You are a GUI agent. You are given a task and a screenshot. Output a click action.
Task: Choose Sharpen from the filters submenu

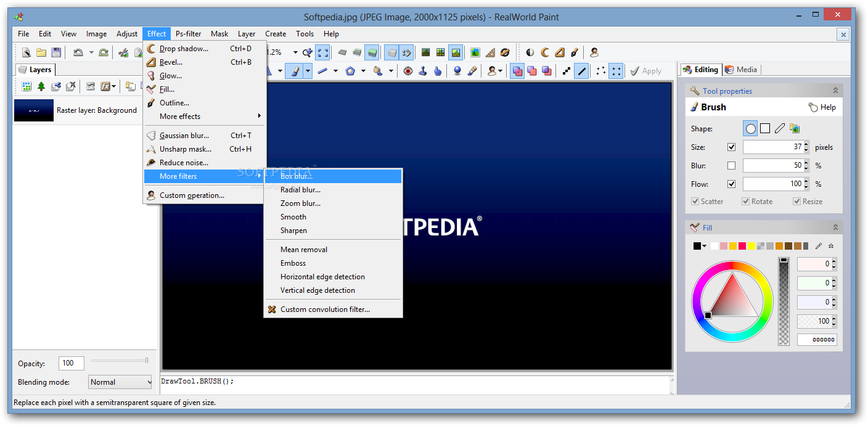tap(333, 231)
